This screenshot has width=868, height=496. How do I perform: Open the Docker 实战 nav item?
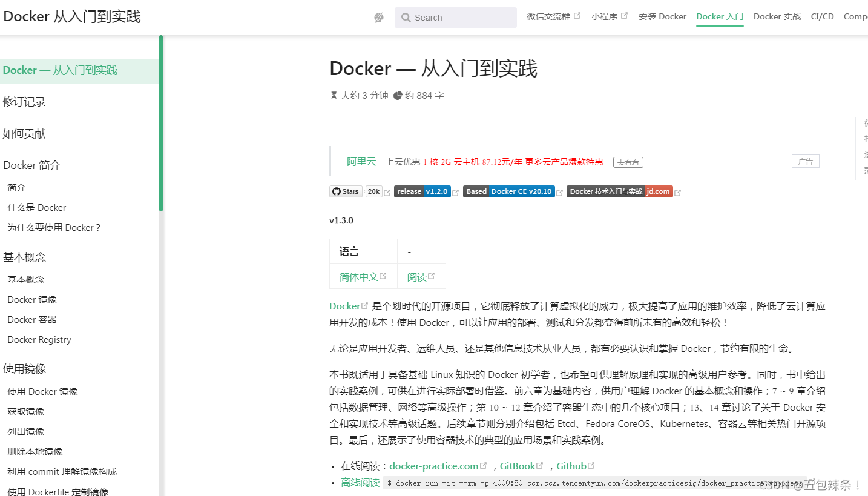tap(777, 16)
